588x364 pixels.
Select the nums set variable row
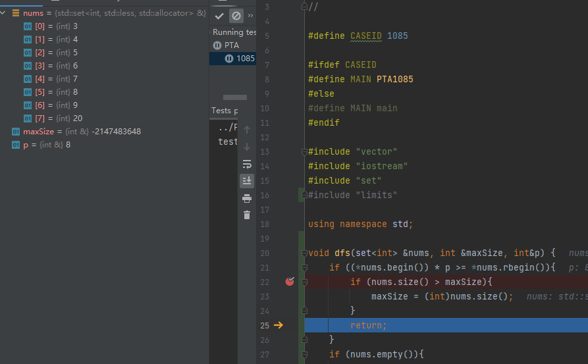tap(104, 13)
